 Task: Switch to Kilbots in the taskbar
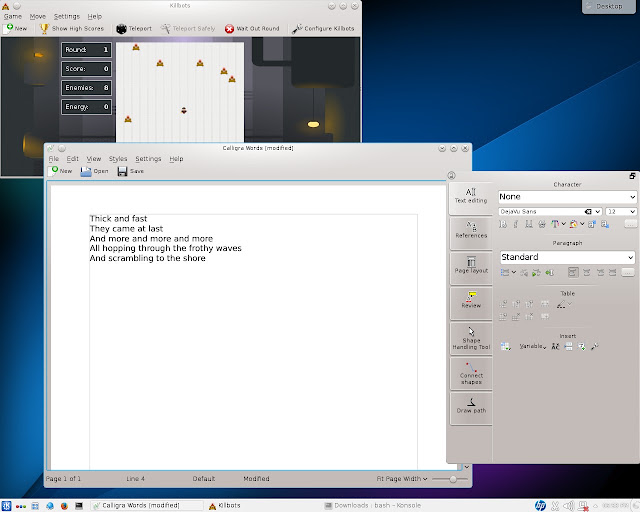coord(225,505)
